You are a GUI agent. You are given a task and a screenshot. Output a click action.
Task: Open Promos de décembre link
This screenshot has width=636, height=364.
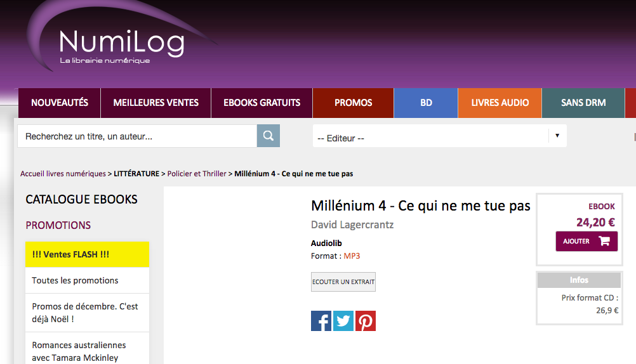pyautogui.click(x=87, y=313)
